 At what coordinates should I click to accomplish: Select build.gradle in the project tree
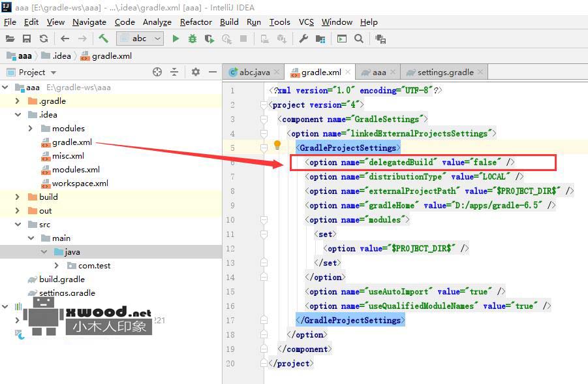click(62, 280)
